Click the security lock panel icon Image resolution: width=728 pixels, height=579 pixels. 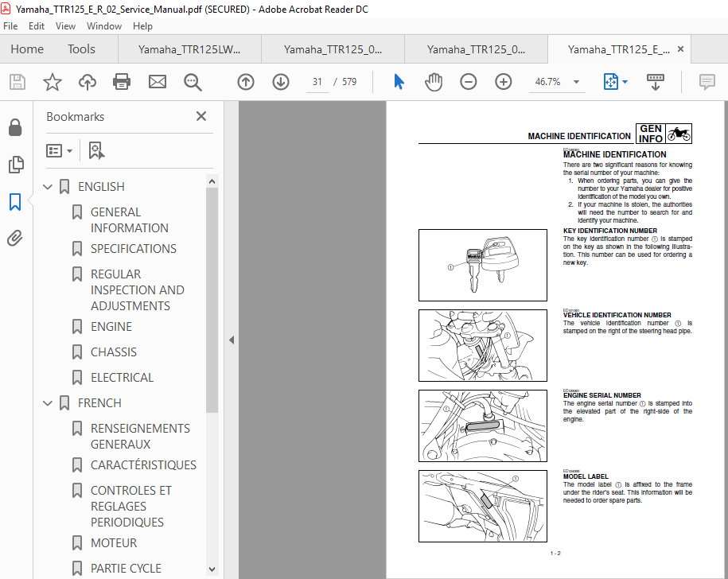click(x=15, y=127)
